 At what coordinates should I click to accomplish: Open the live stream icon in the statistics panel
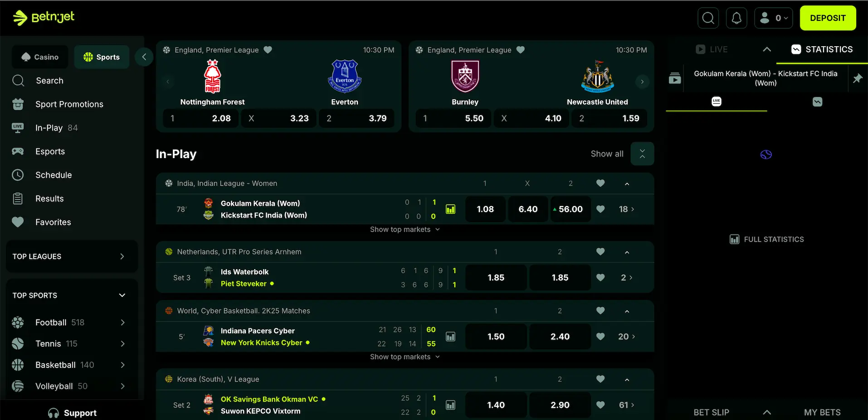675,78
